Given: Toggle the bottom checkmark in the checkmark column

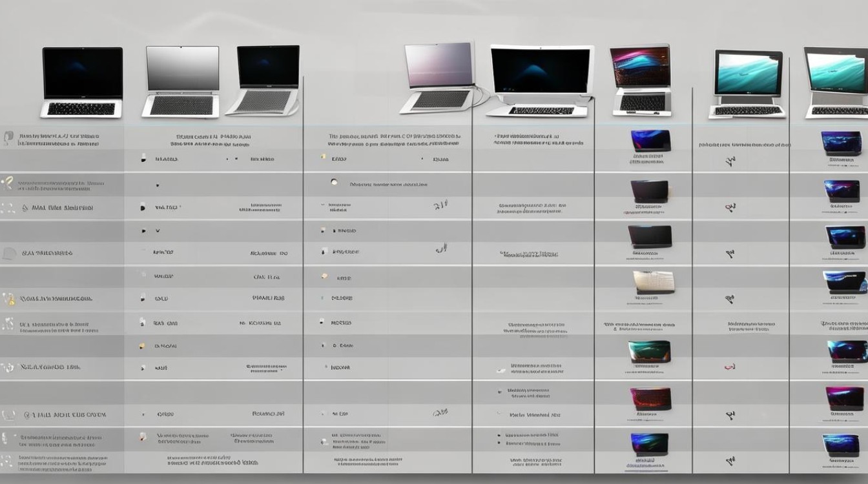Looking at the screenshot, I should click(x=730, y=461).
